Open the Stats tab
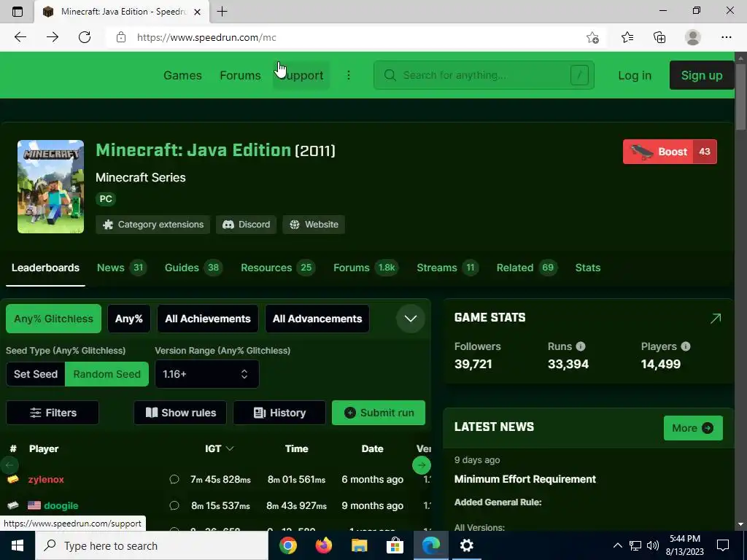The width and height of the screenshot is (747, 560). 587,268
